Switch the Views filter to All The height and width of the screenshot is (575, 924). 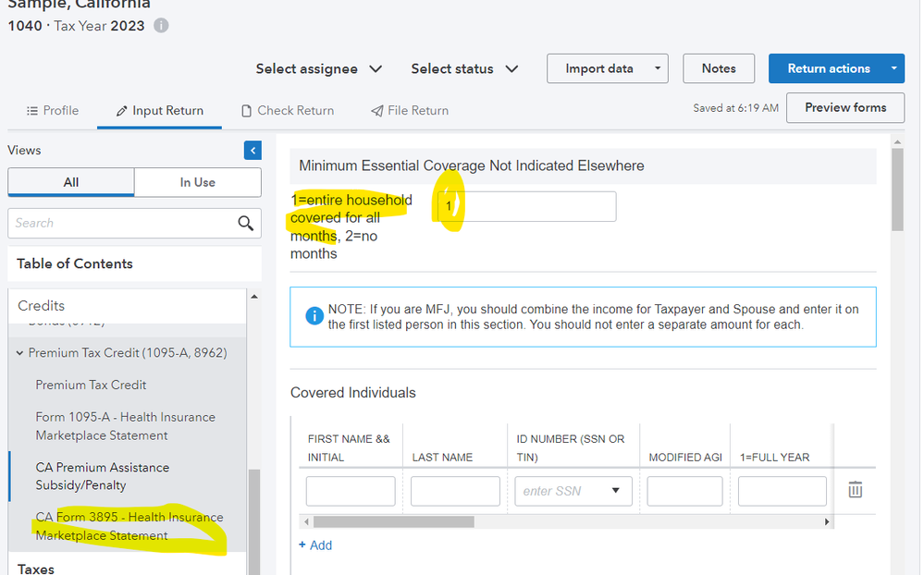[71, 182]
